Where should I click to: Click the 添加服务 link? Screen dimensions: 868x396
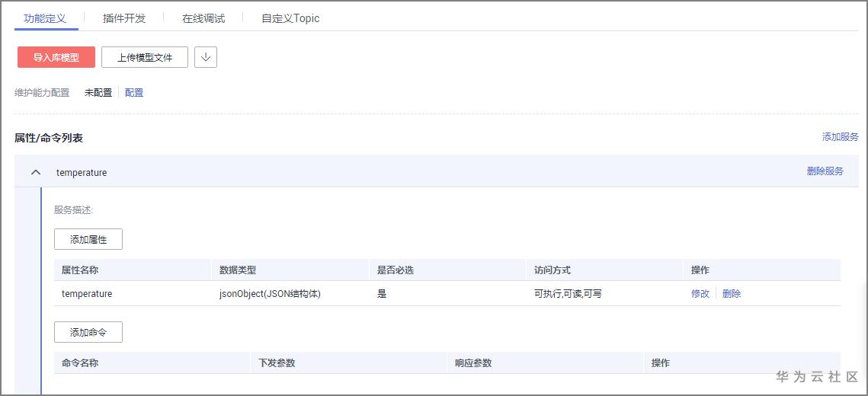(840, 137)
